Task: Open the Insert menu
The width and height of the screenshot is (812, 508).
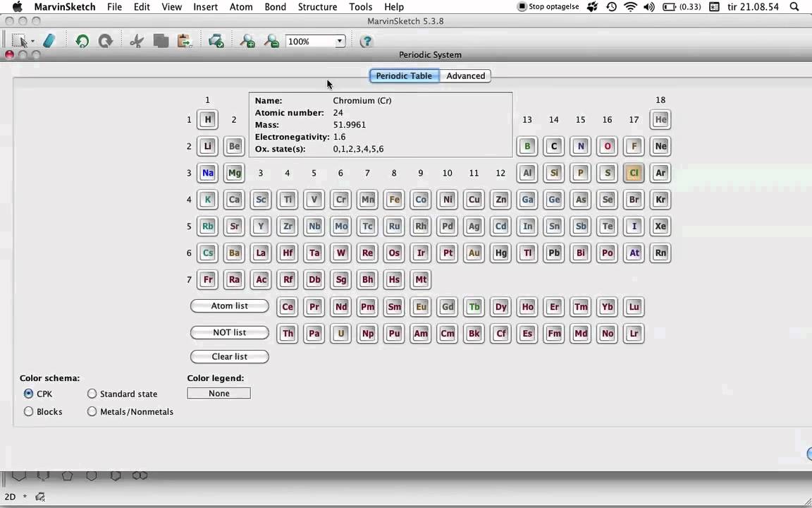Action: [x=206, y=7]
